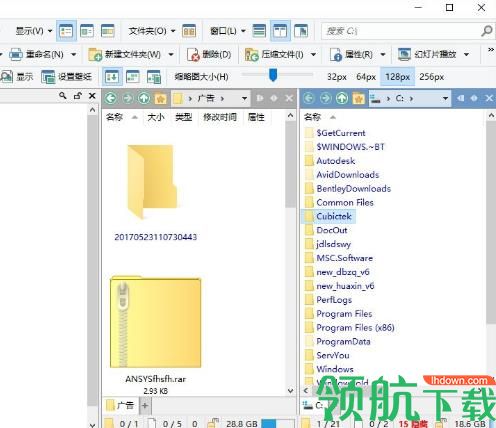Toggle the second thumbnail mode icon
Image resolution: width=496 pixels, height=428 pixels.
pyautogui.click(x=133, y=77)
